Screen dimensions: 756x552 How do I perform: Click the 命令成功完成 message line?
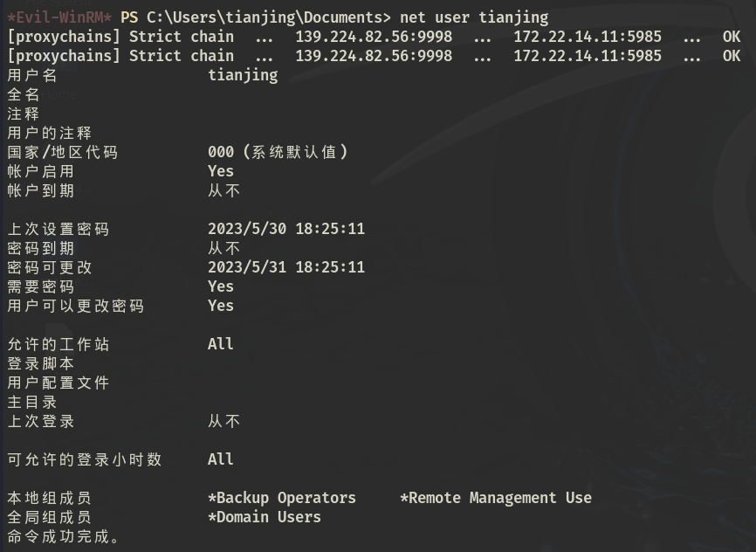pos(63,536)
